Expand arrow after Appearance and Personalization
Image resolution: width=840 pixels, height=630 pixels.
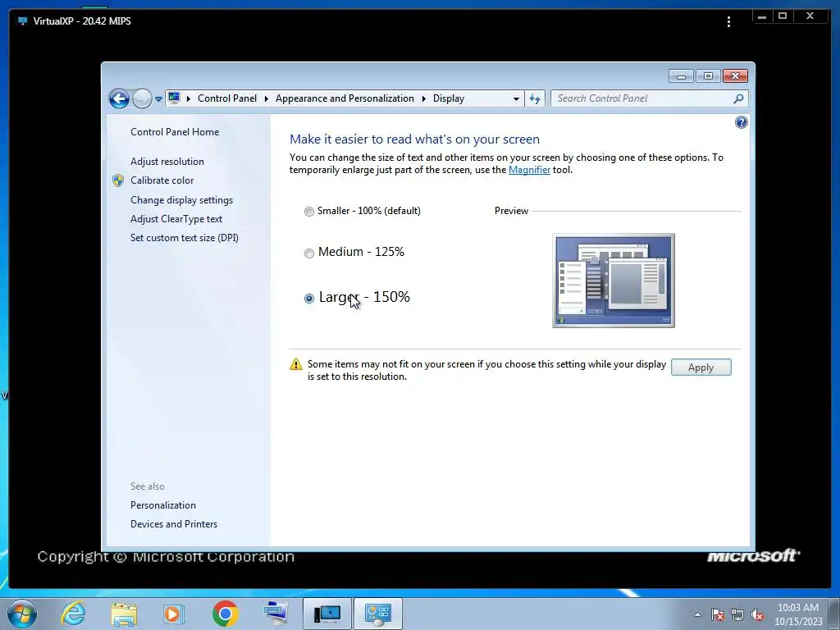point(424,98)
